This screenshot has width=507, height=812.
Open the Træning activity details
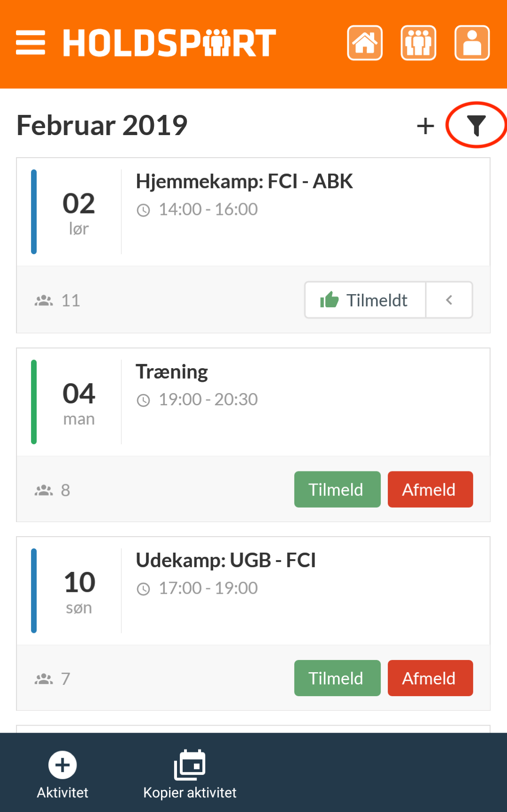tap(172, 372)
